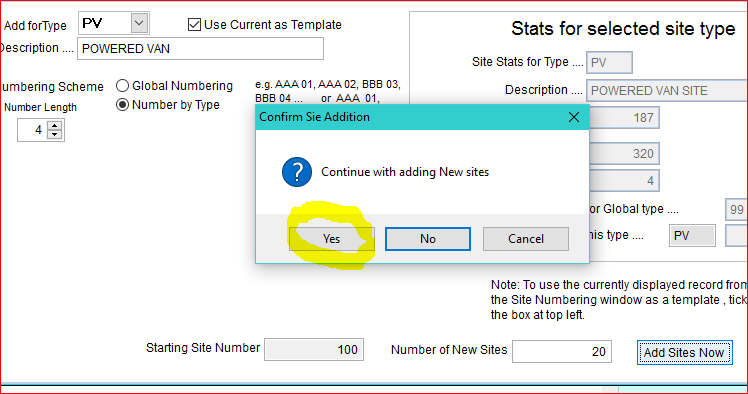
Task: Click the Add Sites Now button
Action: click(x=685, y=353)
